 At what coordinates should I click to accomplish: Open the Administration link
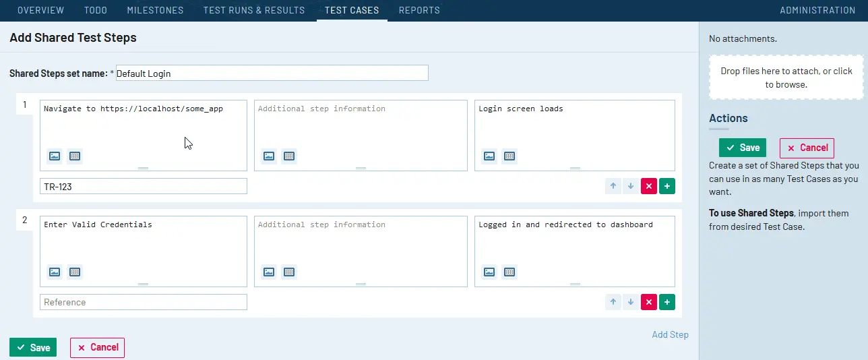pos(817,10)
